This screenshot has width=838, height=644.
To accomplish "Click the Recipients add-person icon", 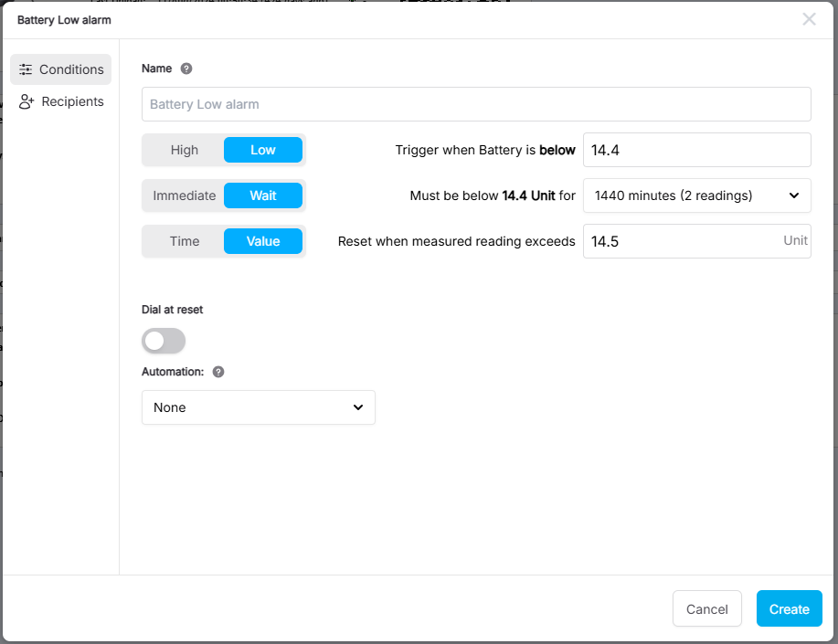I will point(27,102).
